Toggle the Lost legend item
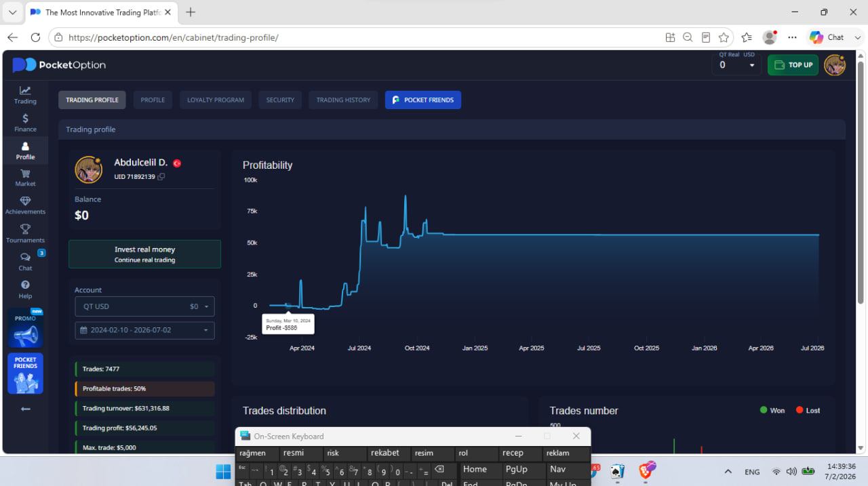Screen dimensions: 868x486 pyautogui.click(x=808, y=410)
